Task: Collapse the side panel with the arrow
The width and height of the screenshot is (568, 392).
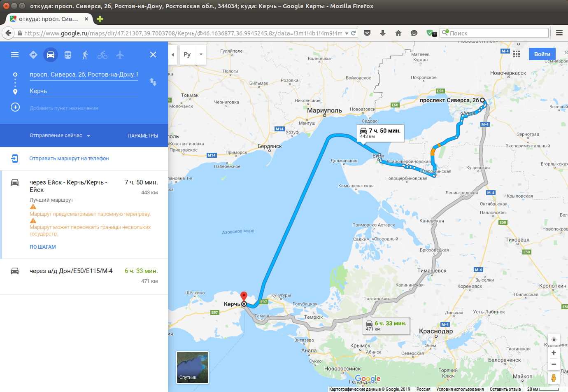Action: point(173,54)
